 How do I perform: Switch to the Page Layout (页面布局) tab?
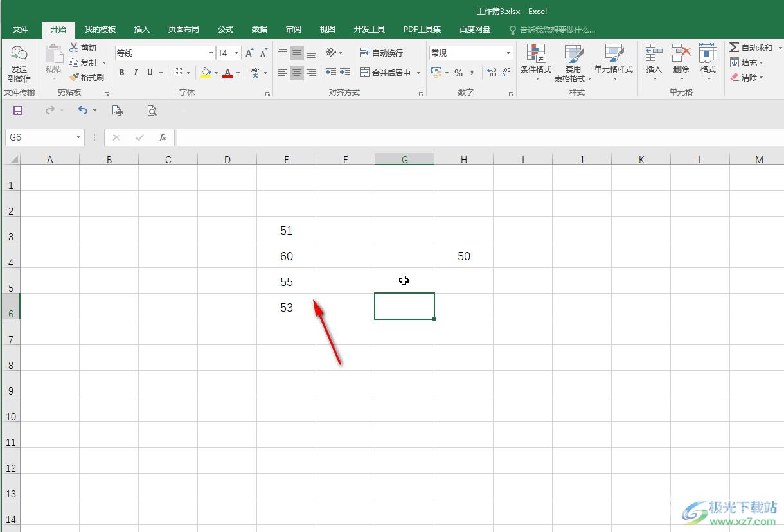click(184, 30)
